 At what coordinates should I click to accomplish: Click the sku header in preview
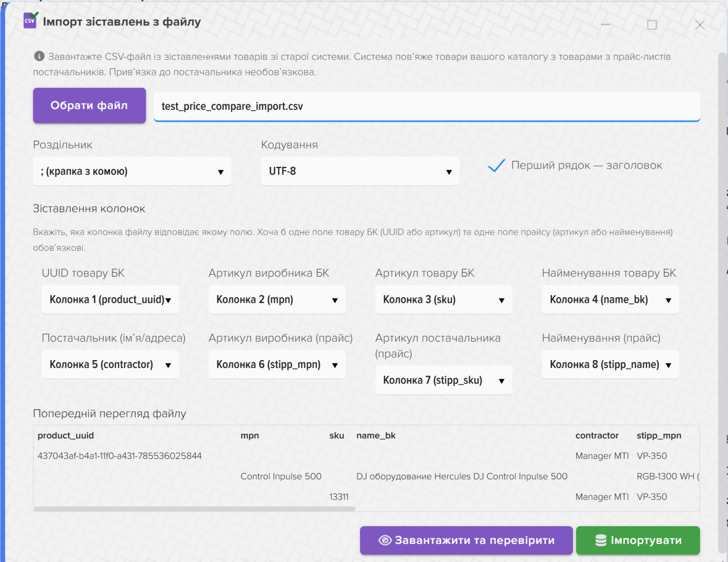(x=337, y=436)
